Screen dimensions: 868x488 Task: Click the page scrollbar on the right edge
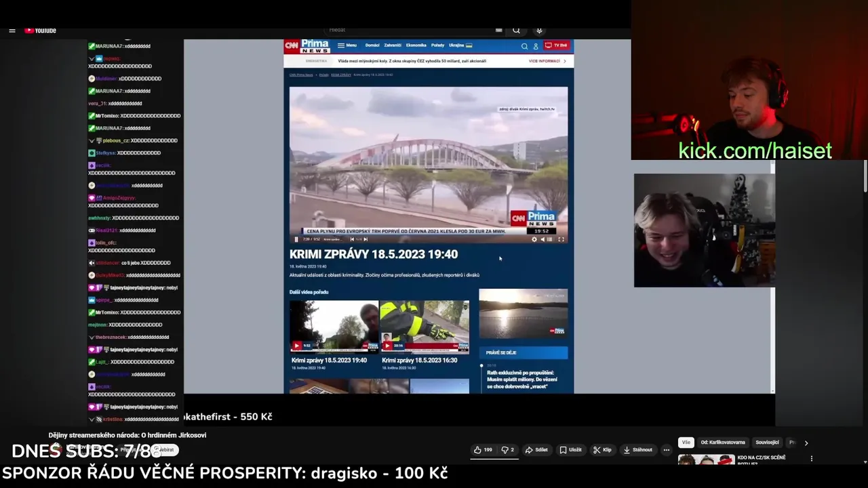865,176
